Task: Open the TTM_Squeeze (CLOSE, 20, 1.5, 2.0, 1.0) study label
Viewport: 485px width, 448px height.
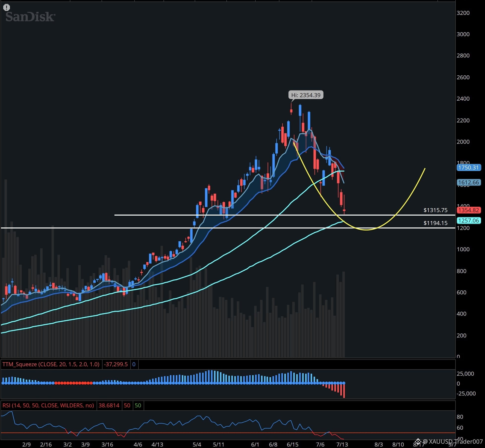Action: tap(51, 364)
